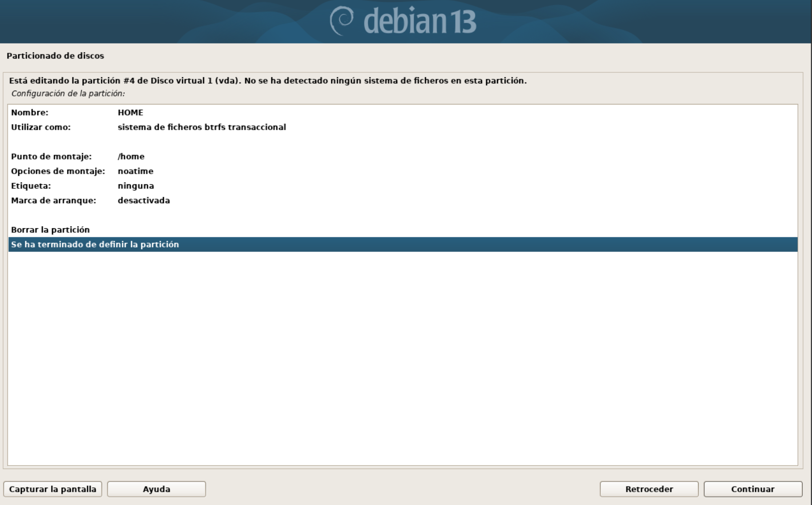Screen dimensions: 812x505
Task: Click the noatime mount options value
Action: pos(135,171)
